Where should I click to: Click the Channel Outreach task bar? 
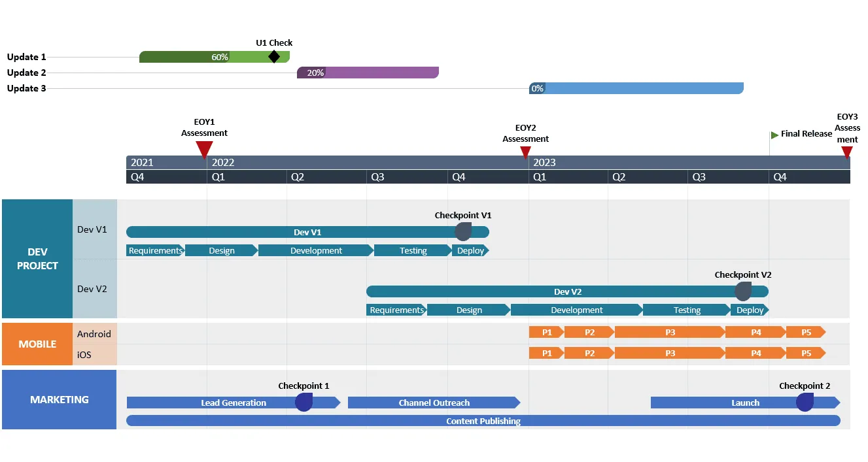(433, 403)
